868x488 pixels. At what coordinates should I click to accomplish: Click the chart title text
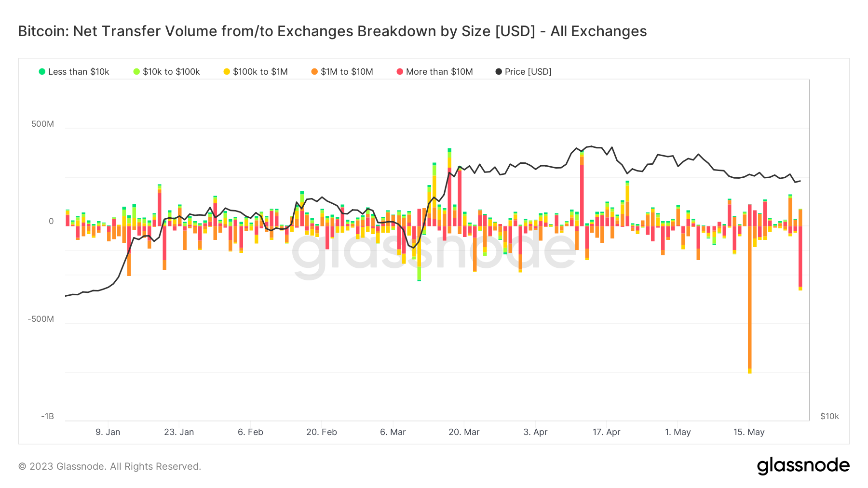(x=332, y=31)
